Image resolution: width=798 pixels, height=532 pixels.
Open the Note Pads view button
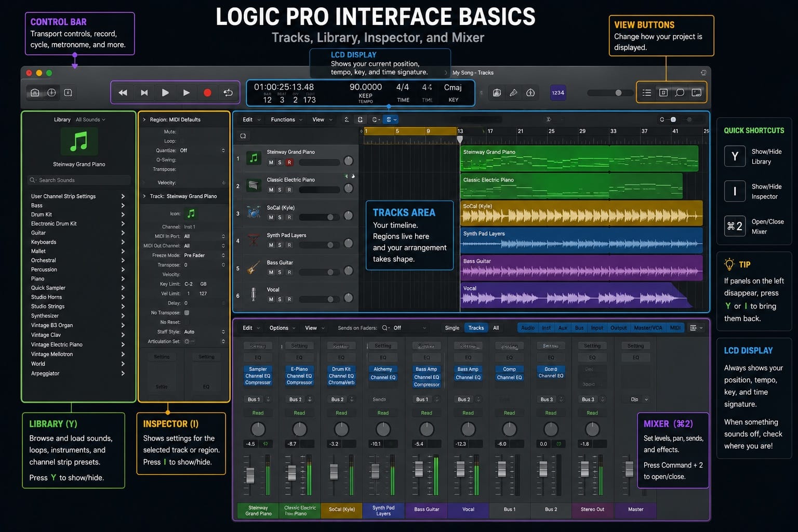tap(663, 92)
